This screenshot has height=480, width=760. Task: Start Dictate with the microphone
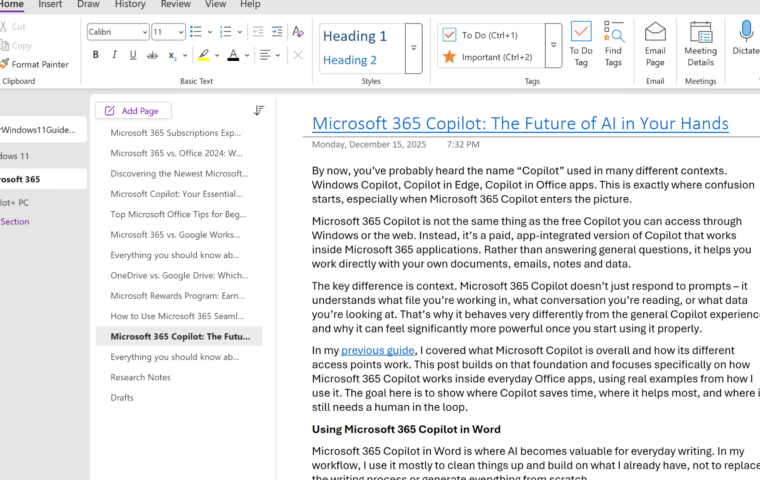pos(746,39)
